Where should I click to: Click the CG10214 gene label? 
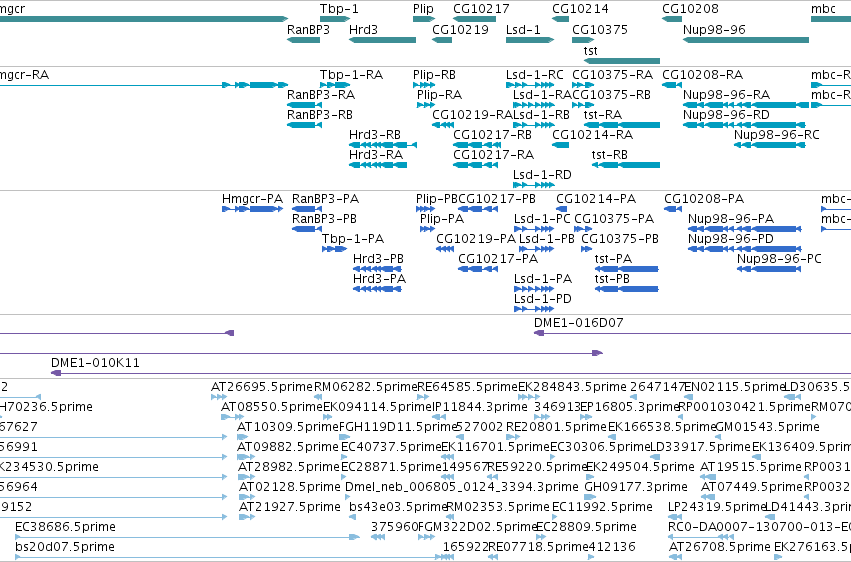coord(580,9)
